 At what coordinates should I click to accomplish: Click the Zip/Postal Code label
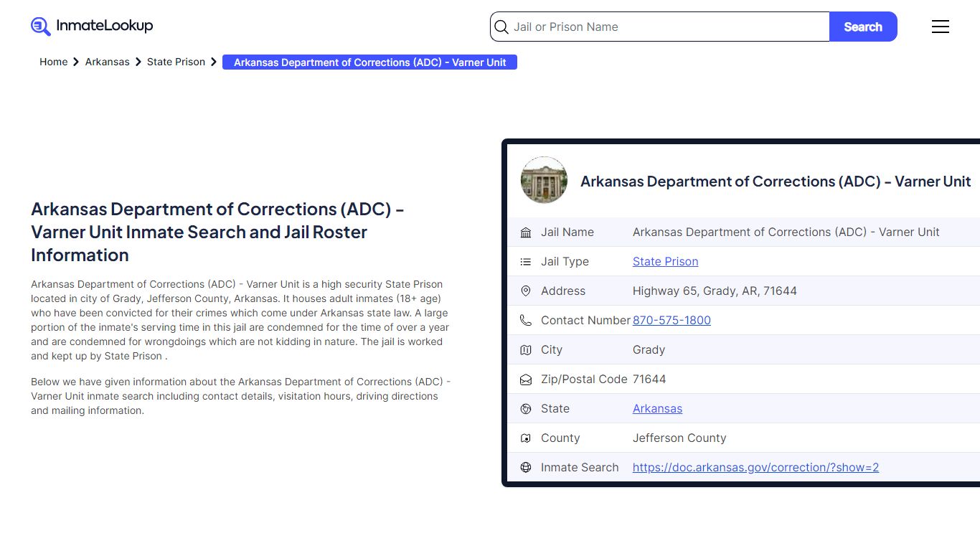coord(584,380)
